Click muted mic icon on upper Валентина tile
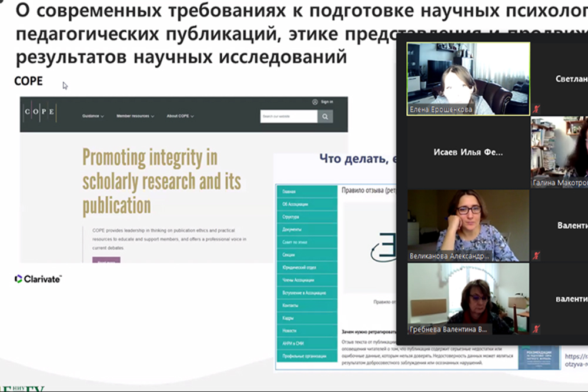The image size is (588, 392). point(536,256)
